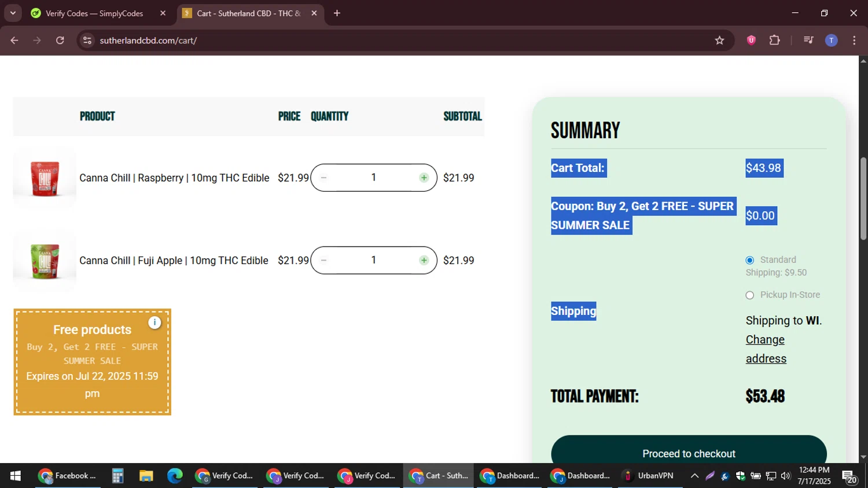Click the Raspberry edible product thumbnail

(x=45, y=178)
